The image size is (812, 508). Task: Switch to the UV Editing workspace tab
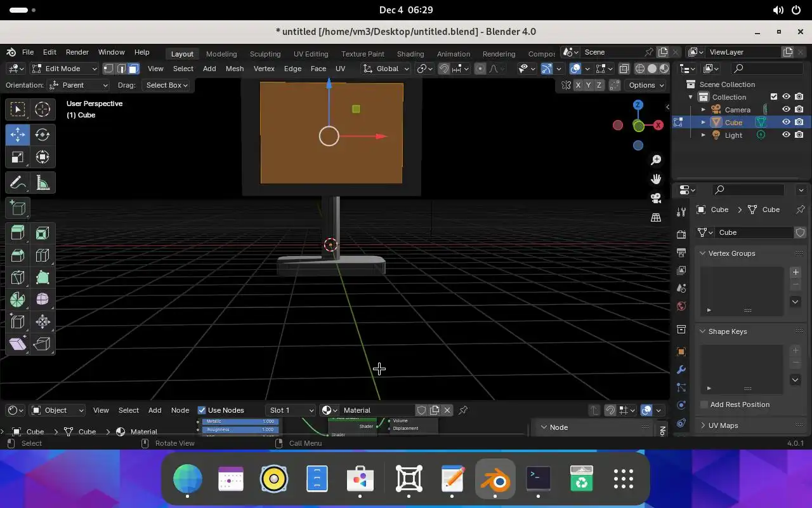311,54
